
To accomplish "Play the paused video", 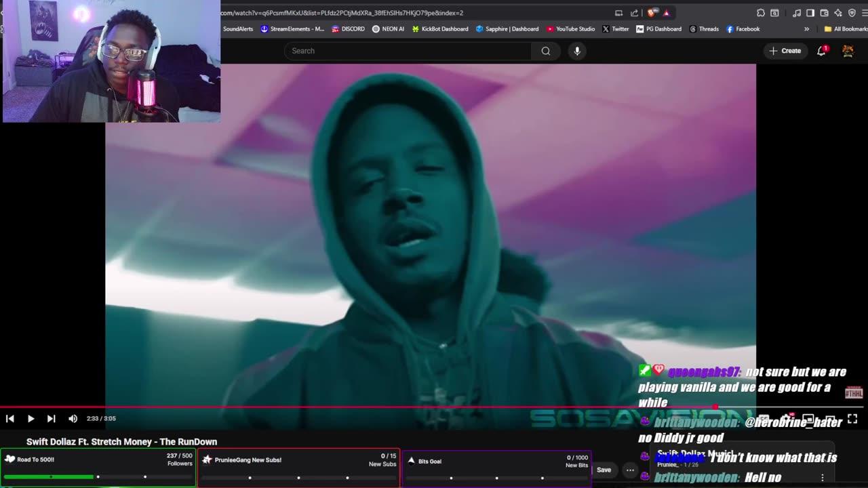I will point(31,419).
